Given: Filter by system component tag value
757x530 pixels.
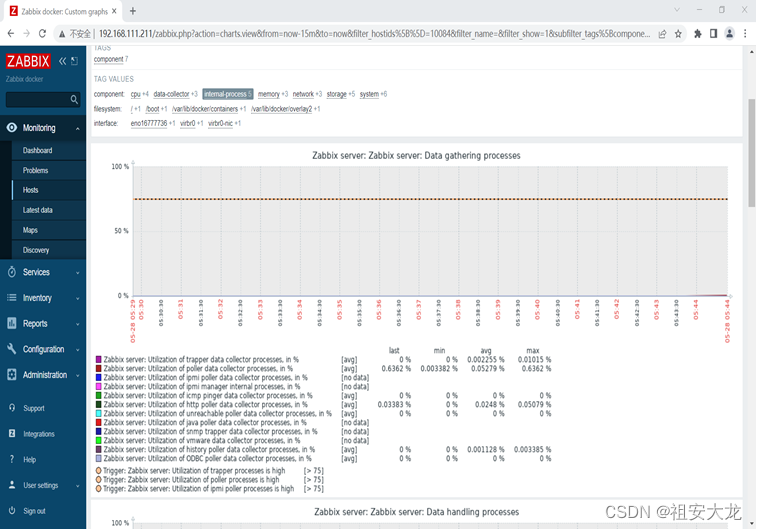Looking at the screenshot, I should [x=369, y=94].
